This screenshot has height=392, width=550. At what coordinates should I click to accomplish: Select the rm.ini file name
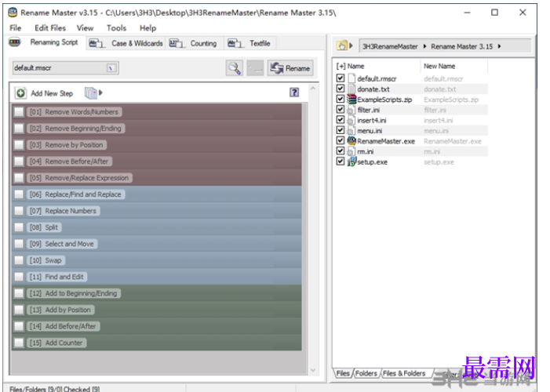tap(365, 151)
